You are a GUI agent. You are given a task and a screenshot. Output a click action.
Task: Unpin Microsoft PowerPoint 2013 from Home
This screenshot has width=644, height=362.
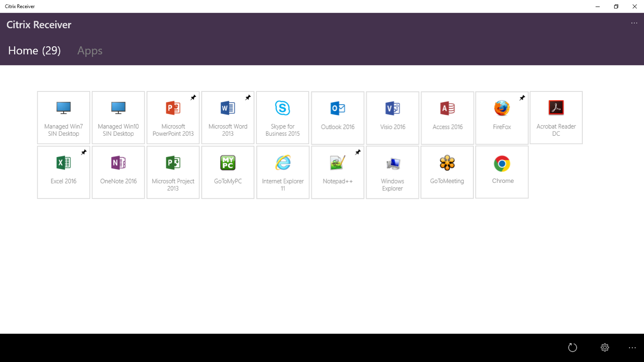193,98
